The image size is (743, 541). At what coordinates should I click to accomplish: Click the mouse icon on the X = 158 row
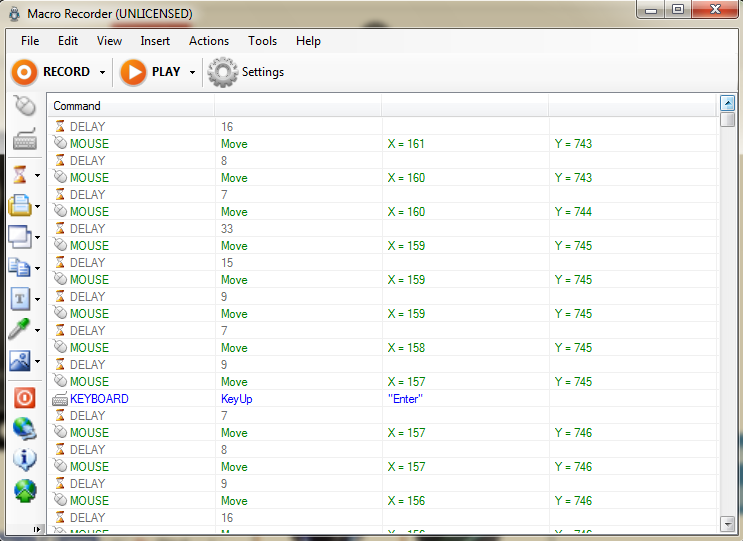coord(60,347)
